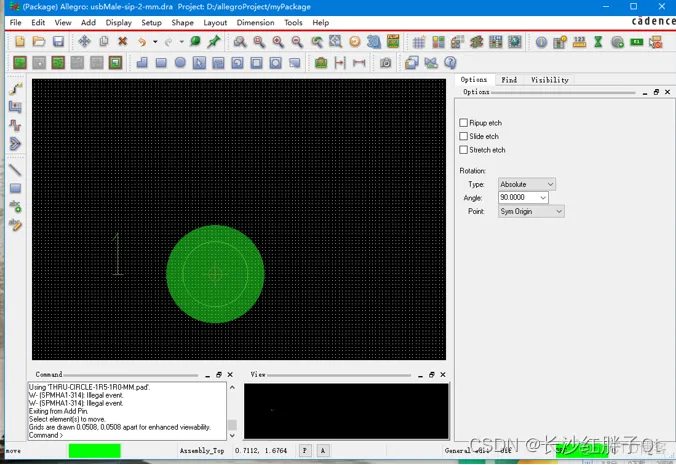The height and width of the screenshot is (465, 676).
Task: Open the Layout menu
Action: [x=215, y=22]
